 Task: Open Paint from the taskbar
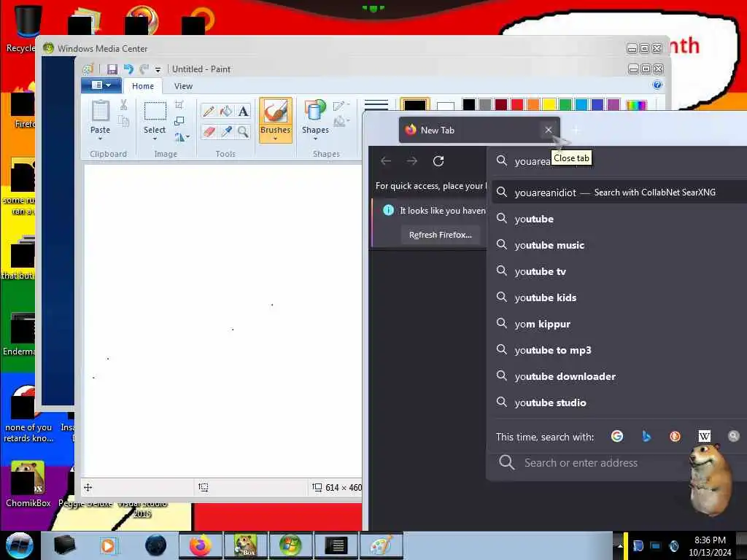[x=381, y=545]
